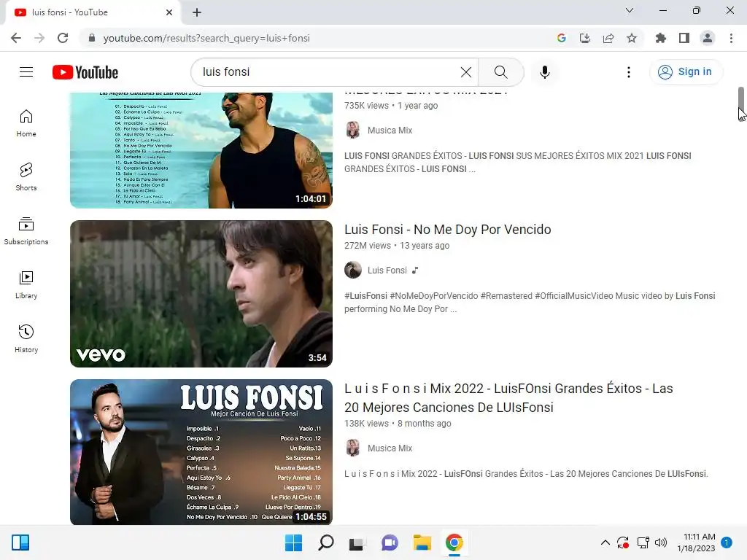Click '272M views' text
747x560 pixels.
click(x=368, y=246)
